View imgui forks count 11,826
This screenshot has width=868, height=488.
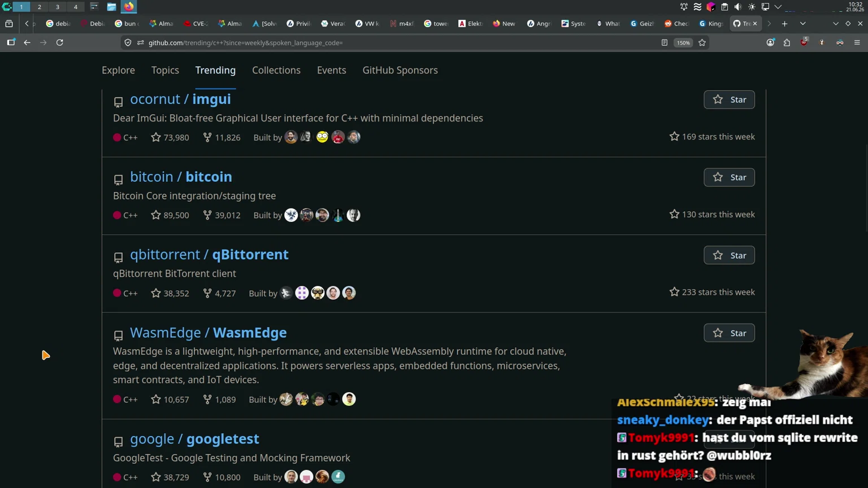(x=222, y=137)
